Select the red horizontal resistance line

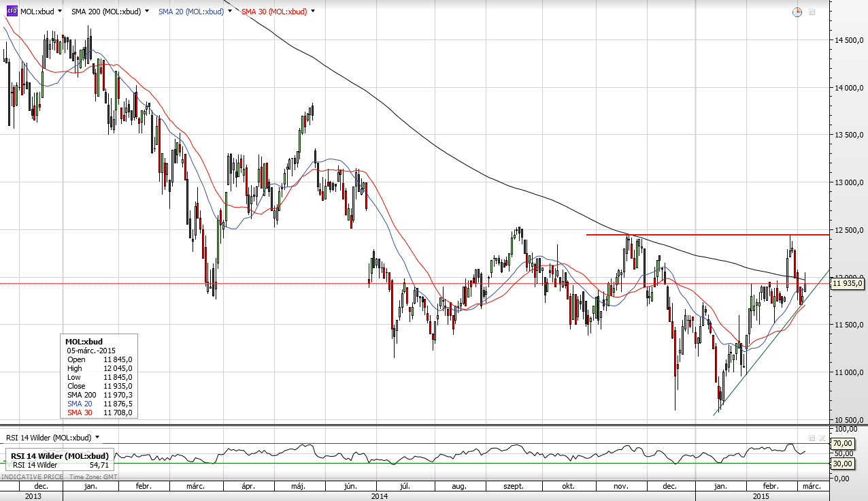[x=707, y=234]
